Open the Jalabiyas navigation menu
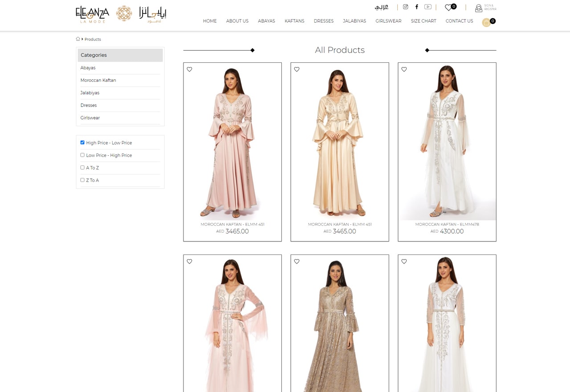The height and width of the screenshot is (392, 570). (354, 21)
